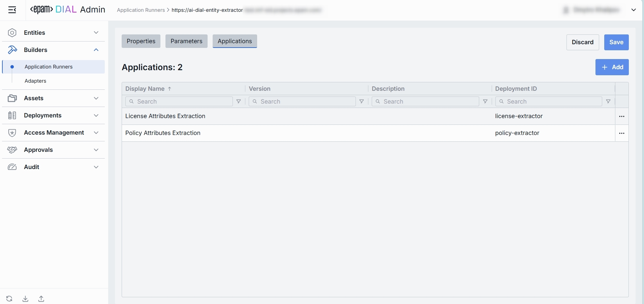Click the upload icon at sidebar bottom
This screenshot has height=304, width=644.
point(41,299)
